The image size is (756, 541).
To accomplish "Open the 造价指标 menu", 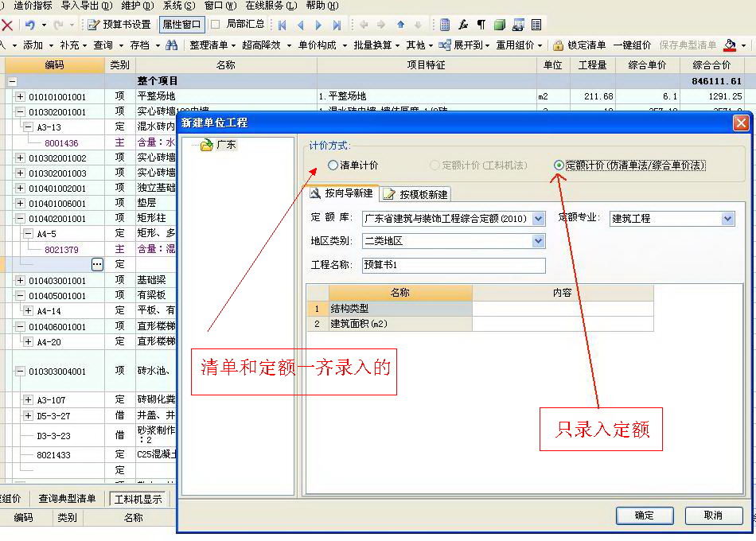I will point(33,6).
